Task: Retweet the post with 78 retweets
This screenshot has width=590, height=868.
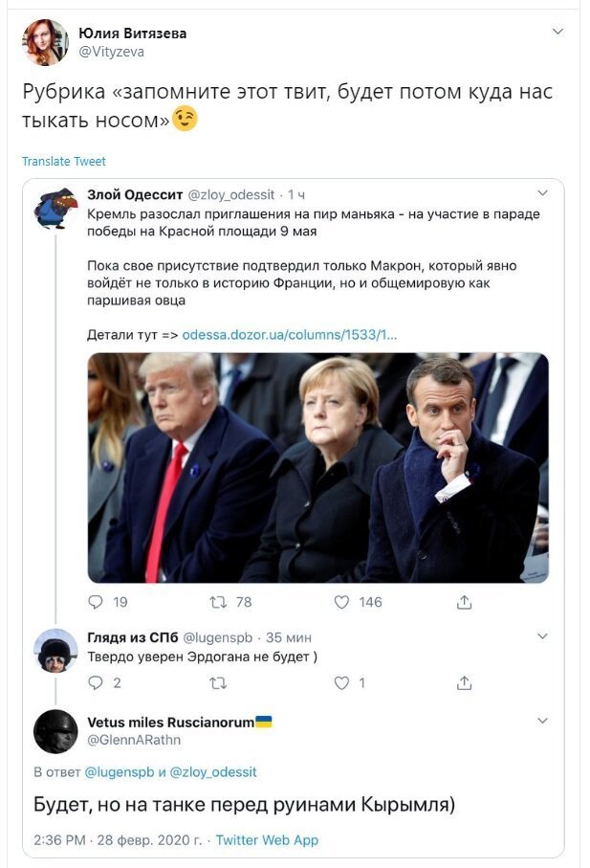Action: (x=218, y=602)
